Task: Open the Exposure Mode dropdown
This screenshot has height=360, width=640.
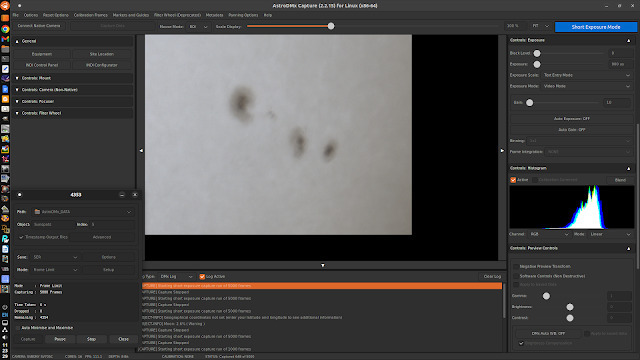Action: [x=586, y=86]
